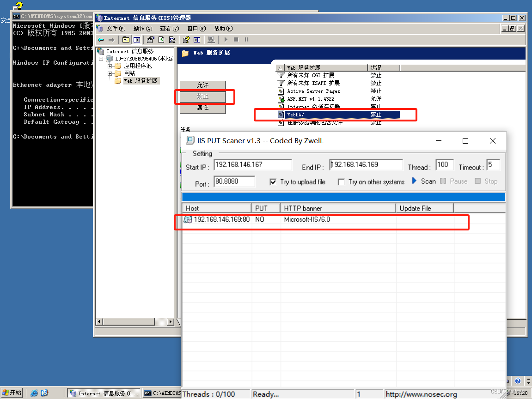This screenshot has width=532, height=399.
Task: Launch Internet Explorer from quick launch
Action: click(x=34, y=393)
